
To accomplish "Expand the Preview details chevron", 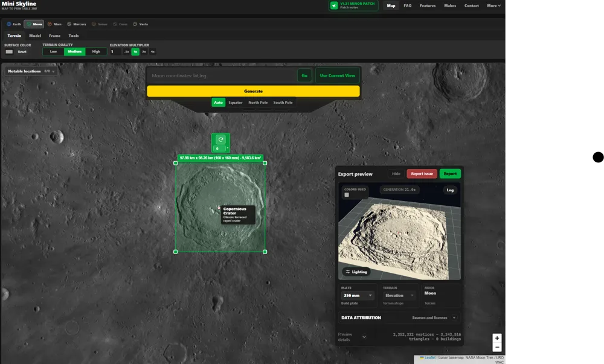I will pyautogui.click(x=364, y=337).
